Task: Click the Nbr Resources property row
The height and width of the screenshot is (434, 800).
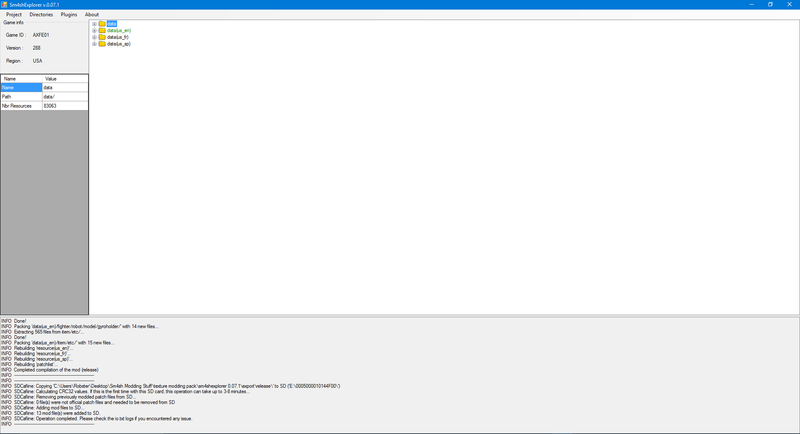Action: point(21,106)
